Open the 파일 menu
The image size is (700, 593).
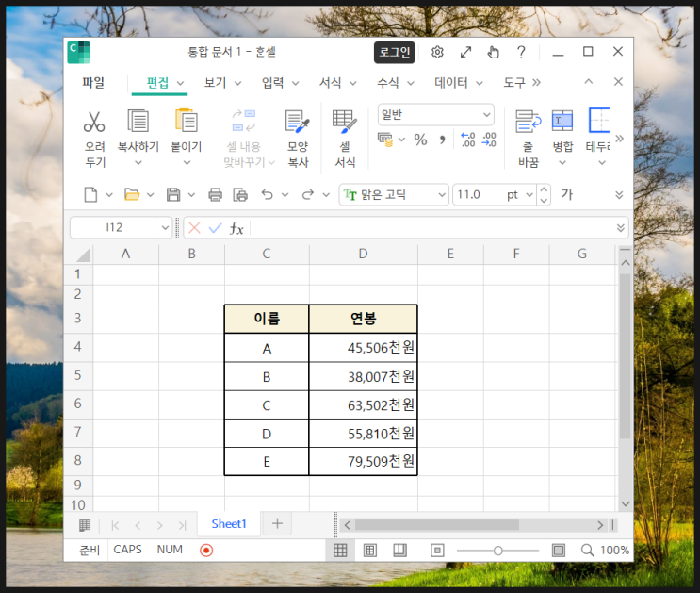[x=93, y=83]
